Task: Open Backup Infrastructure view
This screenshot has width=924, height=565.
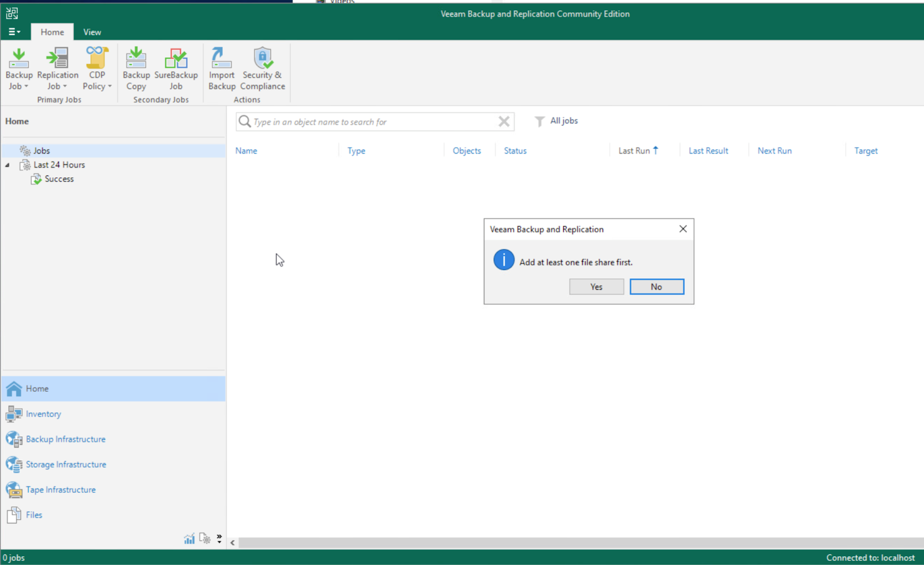Action: coord(113,439)
